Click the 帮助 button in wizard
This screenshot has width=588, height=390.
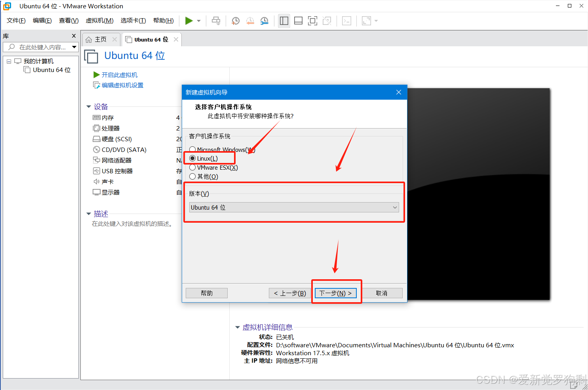coord(207,293)
